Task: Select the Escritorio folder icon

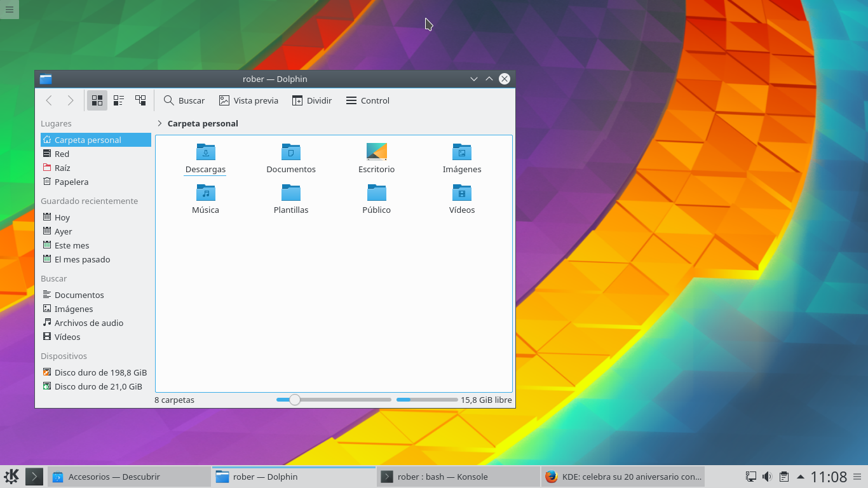Action: 377,151
